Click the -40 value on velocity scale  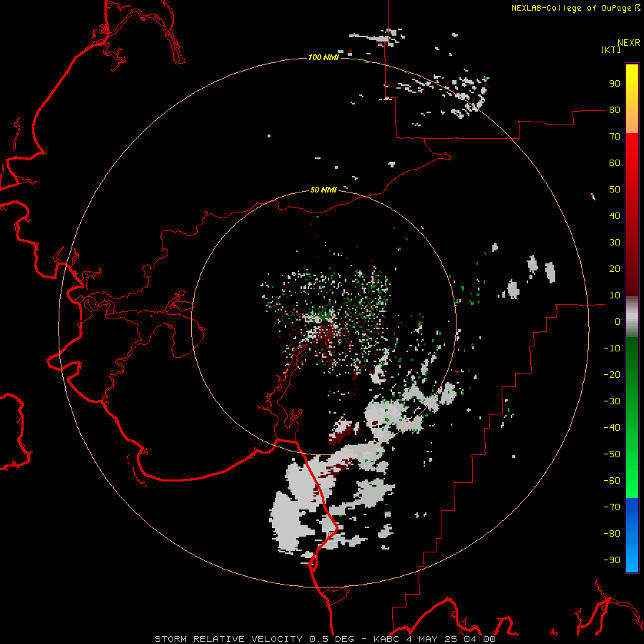[x=612, y=428]
